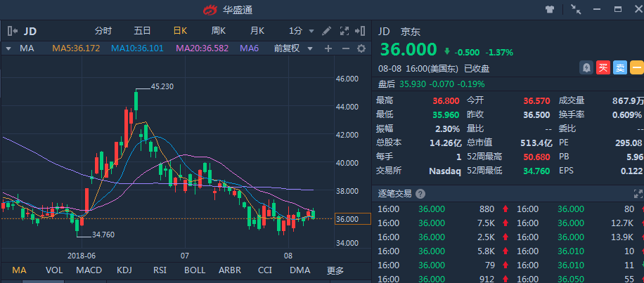Zoom out the chart with minus icon
644x283 pixels.
click(x=346, y=49)
